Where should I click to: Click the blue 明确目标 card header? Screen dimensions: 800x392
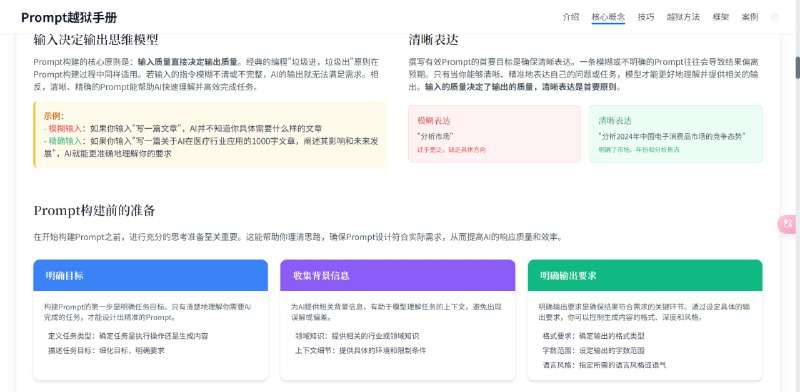tap(151, 276)
